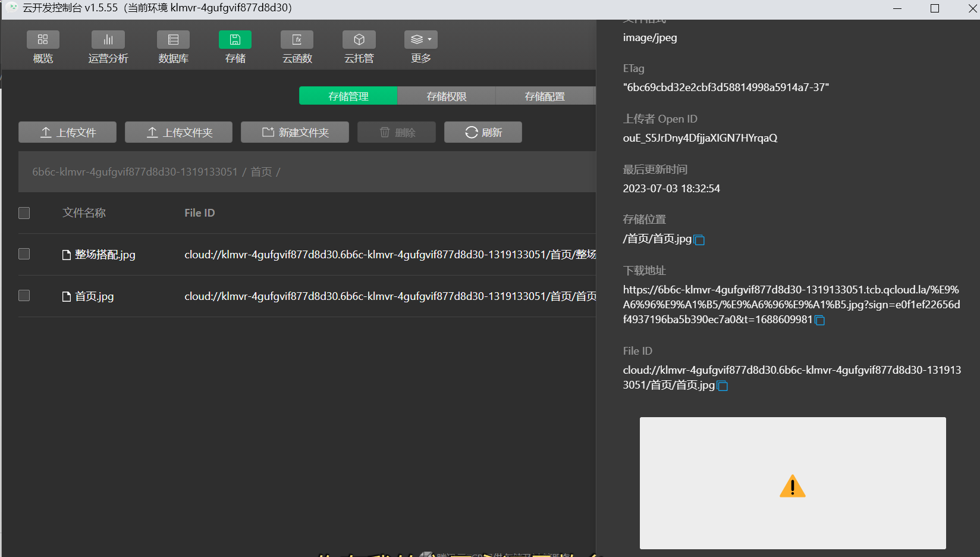The width and height of the screenshot is (980, 557).
Task: Toggle the select-all checkbox in table header
Action: pos(24,213)
